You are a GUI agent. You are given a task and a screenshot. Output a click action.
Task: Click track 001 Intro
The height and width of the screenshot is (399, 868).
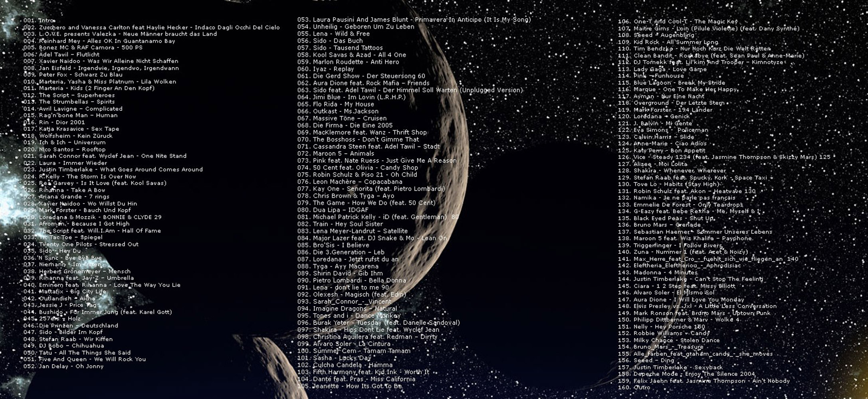[x=38, y=20]
